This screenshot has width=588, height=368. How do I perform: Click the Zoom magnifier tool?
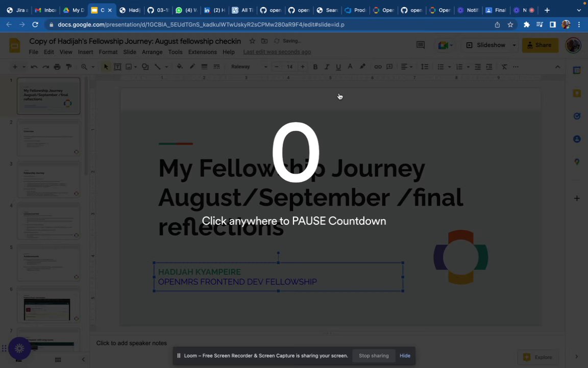tap(84, 67)
